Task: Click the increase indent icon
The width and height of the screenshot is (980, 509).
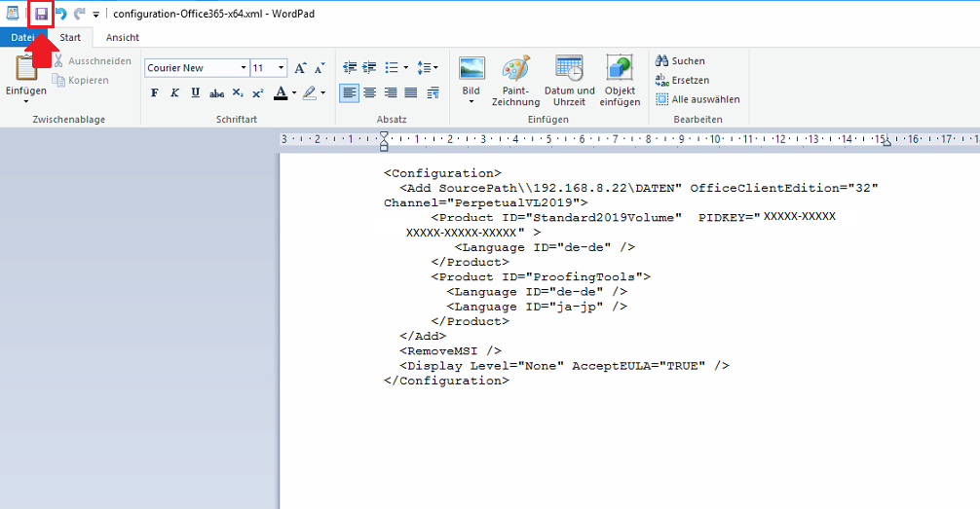Action: pyautogui.click(x=370, y=67)
